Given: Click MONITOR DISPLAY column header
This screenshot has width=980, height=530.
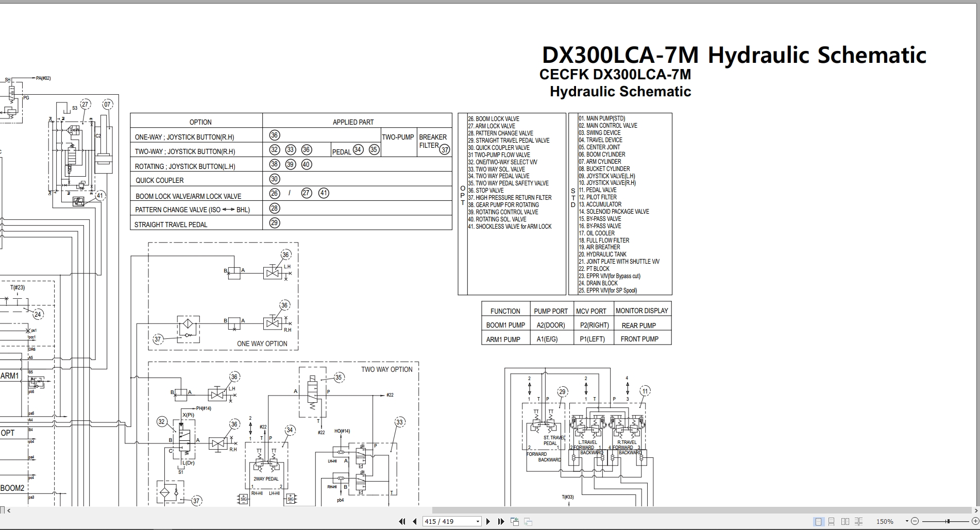Looking at the screenshot, I should pos(642,311).
